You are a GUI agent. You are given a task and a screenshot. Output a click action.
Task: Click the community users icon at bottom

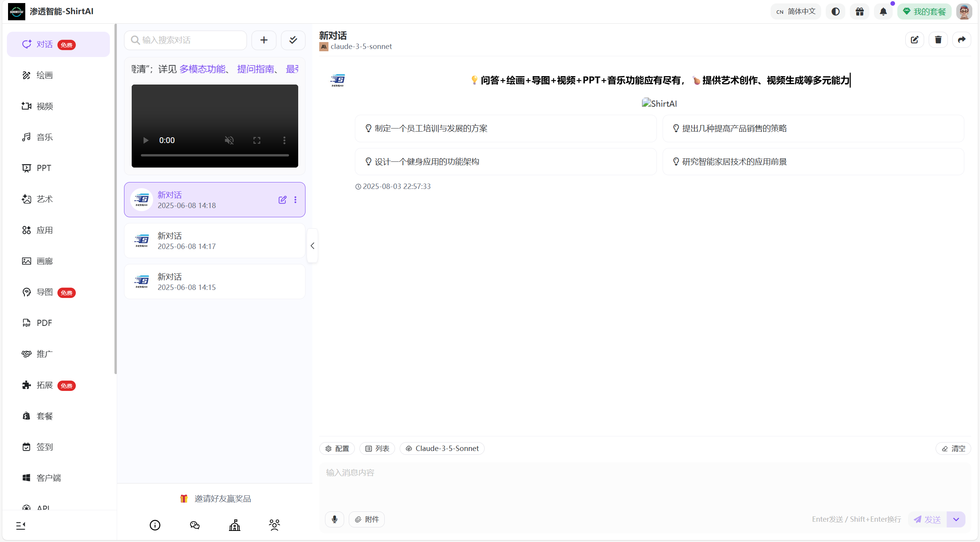[274, 525]
